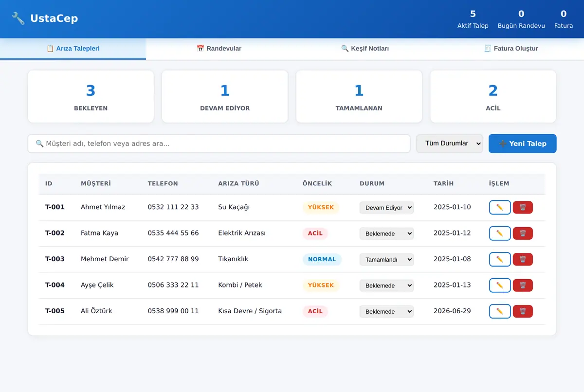This screenshot has height=392, width=584.
Task: Click the NORMAL priority badge
Action: coord(322,259)
